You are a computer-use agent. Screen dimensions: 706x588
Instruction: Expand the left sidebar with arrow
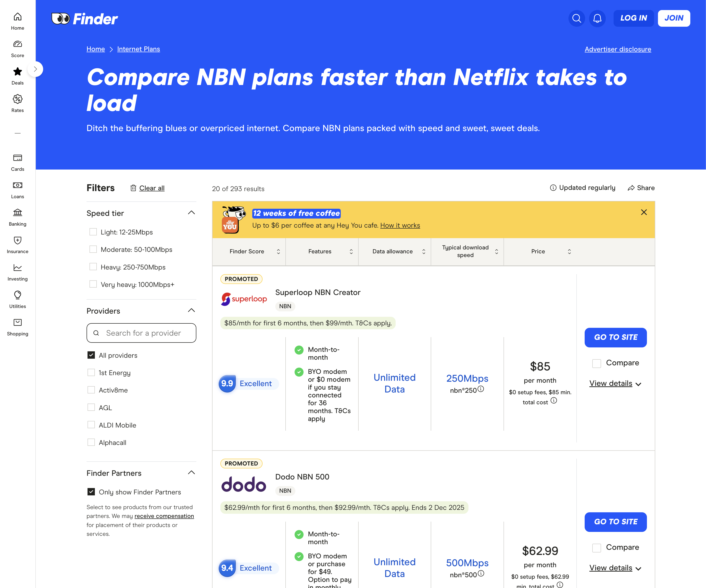(x=35, y=69)
